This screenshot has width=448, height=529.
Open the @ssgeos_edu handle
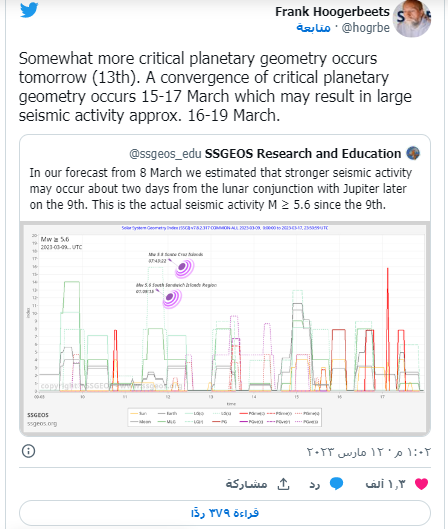click(165, 154)
